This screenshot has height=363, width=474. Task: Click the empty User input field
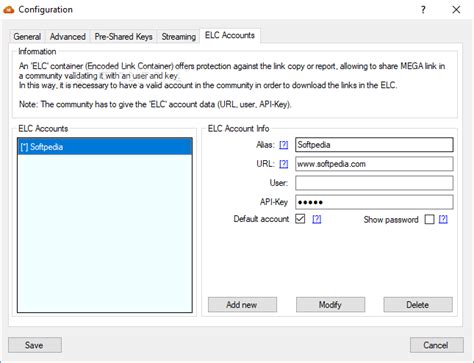point(374,183)
